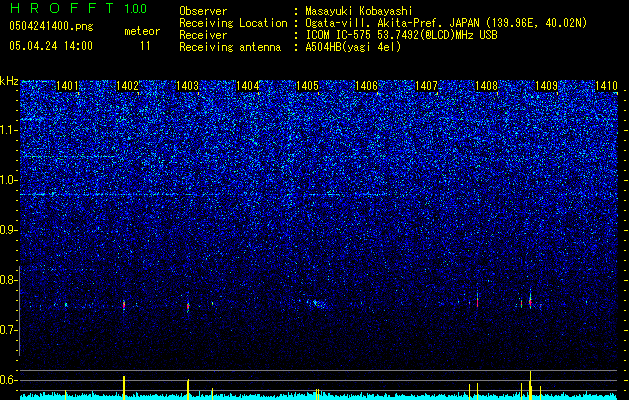Click the Receiving Location label
This screenshot has width=629, height=400.
[233, 23]
